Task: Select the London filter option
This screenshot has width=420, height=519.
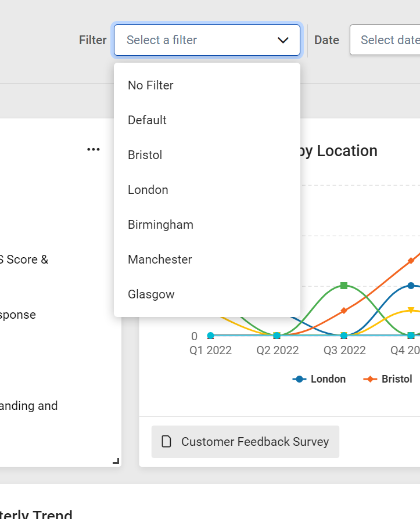Action: point(148,190)
